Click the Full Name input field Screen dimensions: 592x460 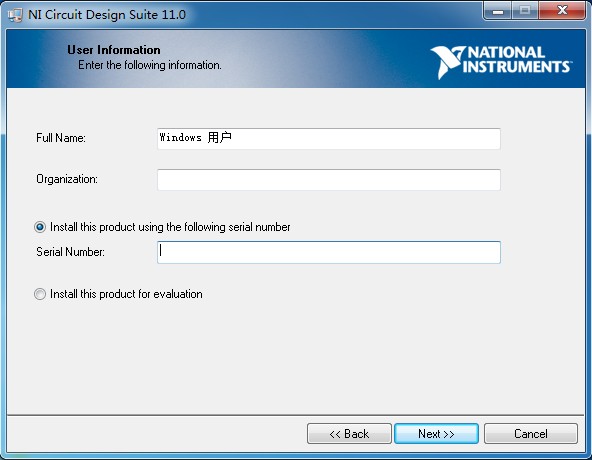tap(329, 139)
